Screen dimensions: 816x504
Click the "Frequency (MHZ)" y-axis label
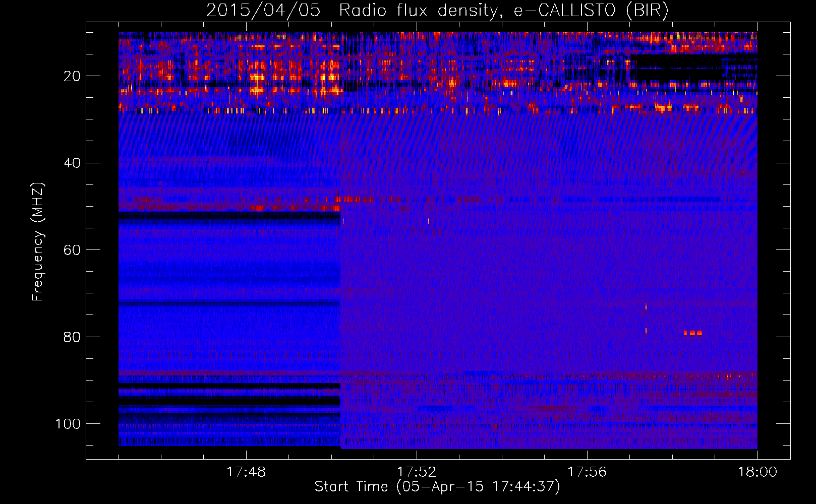click(38, 242)
